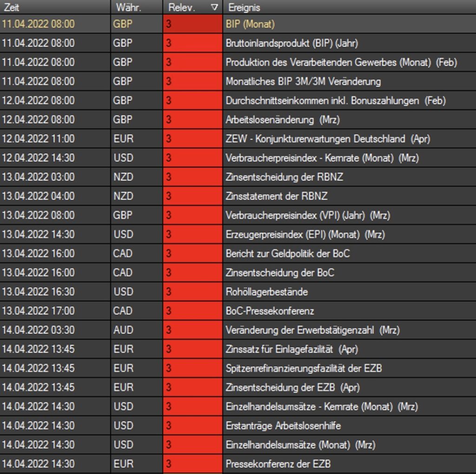
Task: Select the BIP (Monat) event row
Action: click(250, 24)
